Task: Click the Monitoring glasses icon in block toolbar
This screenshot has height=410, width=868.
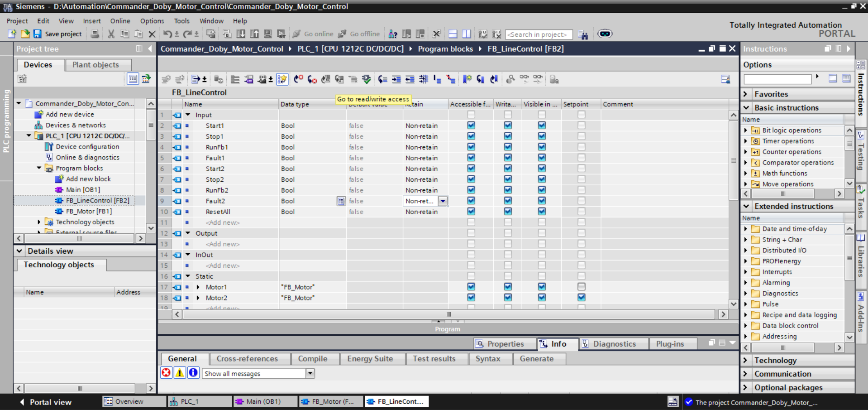Action: 524,79
